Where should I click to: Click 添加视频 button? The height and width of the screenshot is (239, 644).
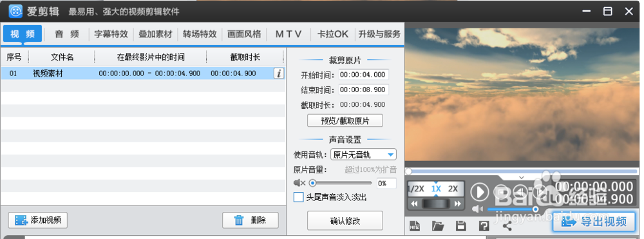[38, 220]
